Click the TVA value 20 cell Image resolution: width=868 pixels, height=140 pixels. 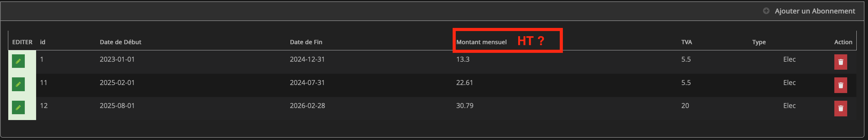pos(685,106)
